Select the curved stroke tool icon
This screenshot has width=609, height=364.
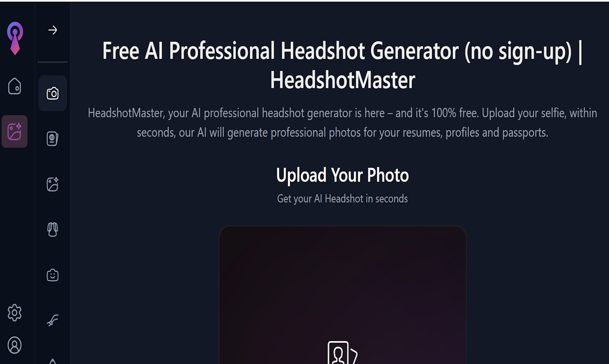click(x=53, y=320)
